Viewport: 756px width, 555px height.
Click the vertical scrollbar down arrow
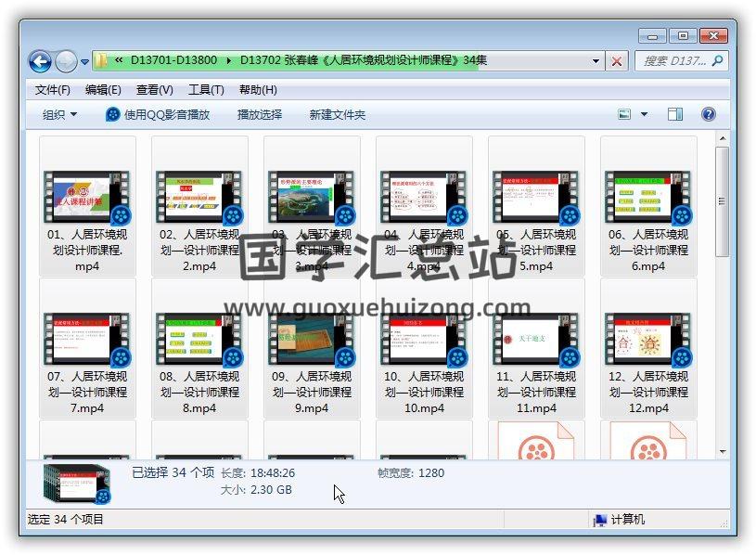point(723,451)
